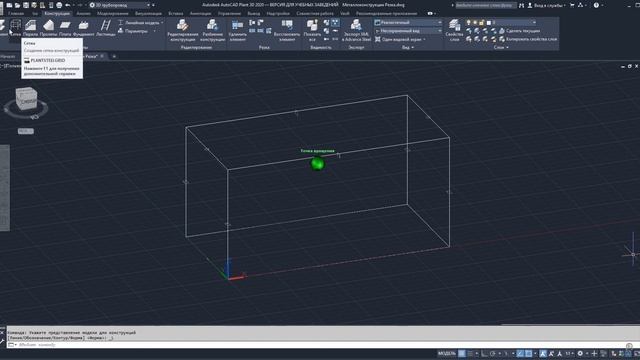
Task: Click the Autodesk App Store cart icon
Action: (572, 5)
